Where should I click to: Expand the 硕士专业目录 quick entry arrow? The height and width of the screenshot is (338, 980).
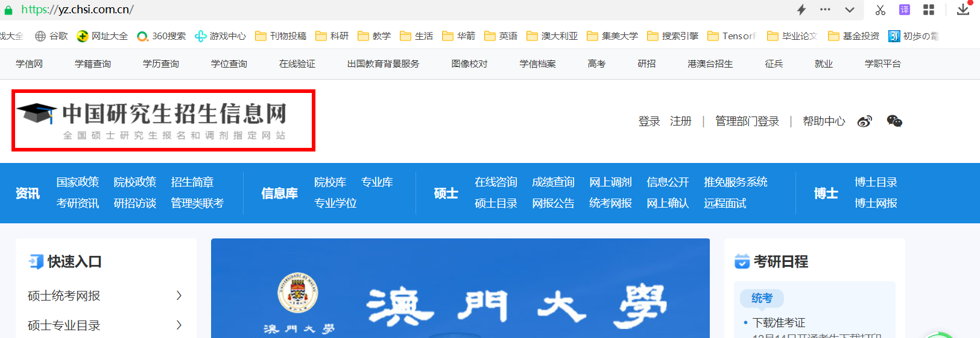pos(179,325)
